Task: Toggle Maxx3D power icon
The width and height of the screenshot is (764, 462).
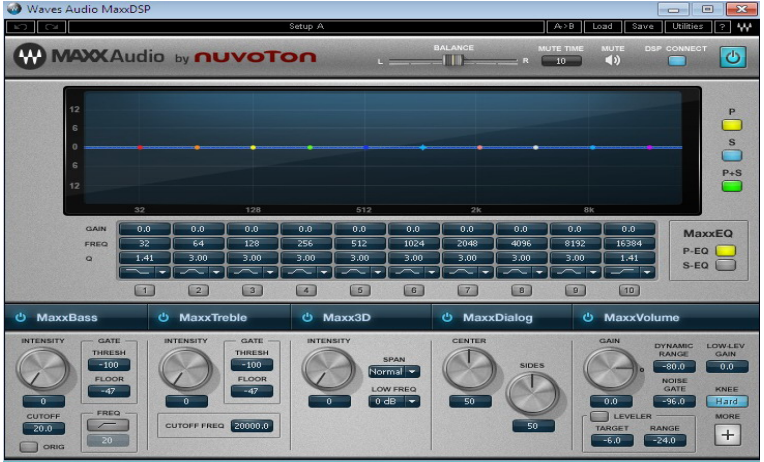Action: click(307, 317)
